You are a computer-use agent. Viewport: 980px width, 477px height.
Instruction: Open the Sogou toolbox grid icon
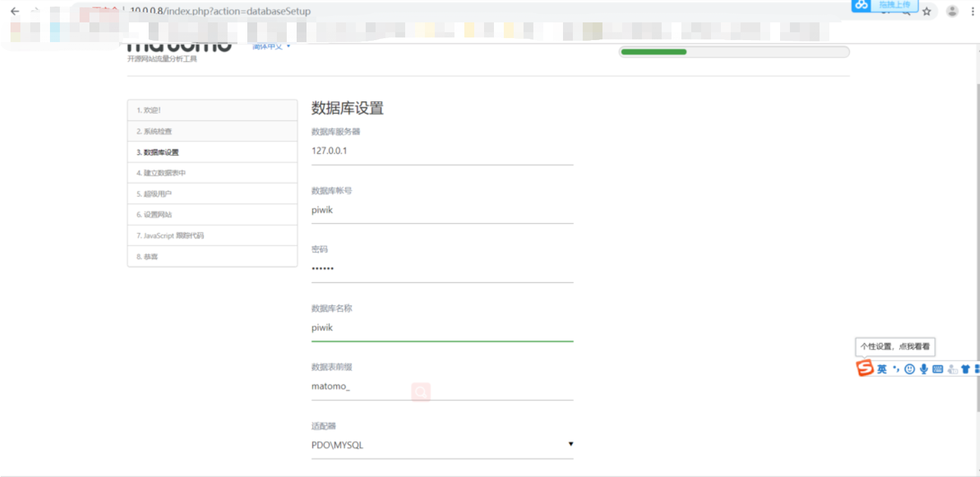977,369
